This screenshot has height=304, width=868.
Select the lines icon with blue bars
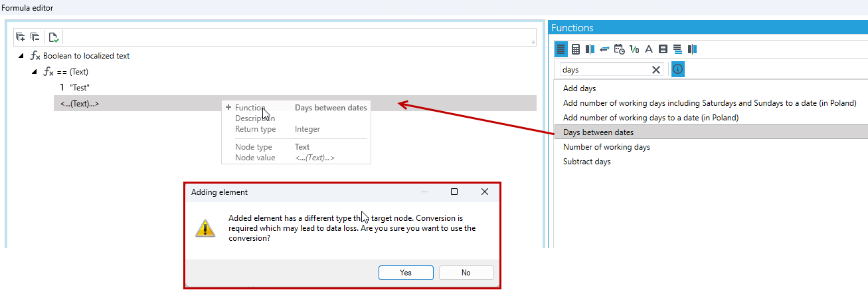677,49
